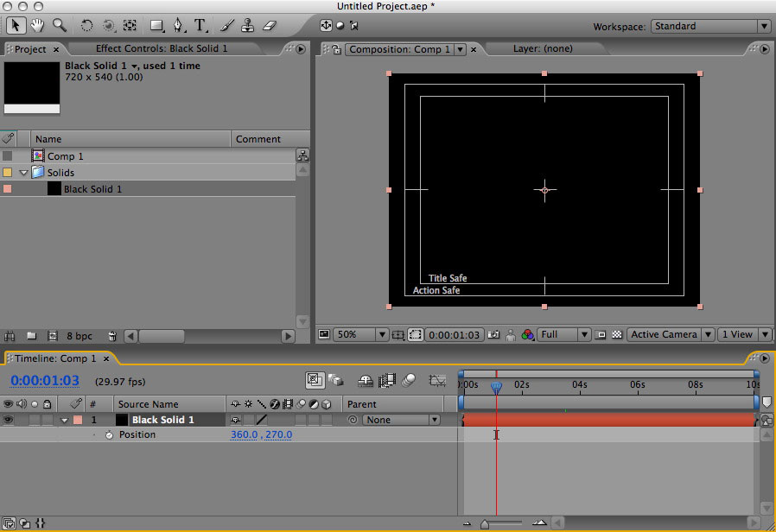Select the Eraser tool
This screenshot has height=532, width=776.
click(x=268, y=25)
